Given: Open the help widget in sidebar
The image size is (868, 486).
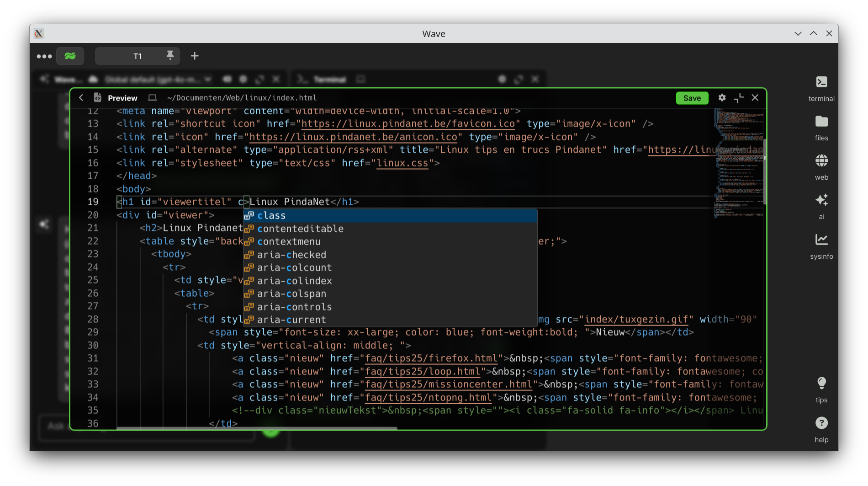Looking at the screenshot, I should 821,430.
